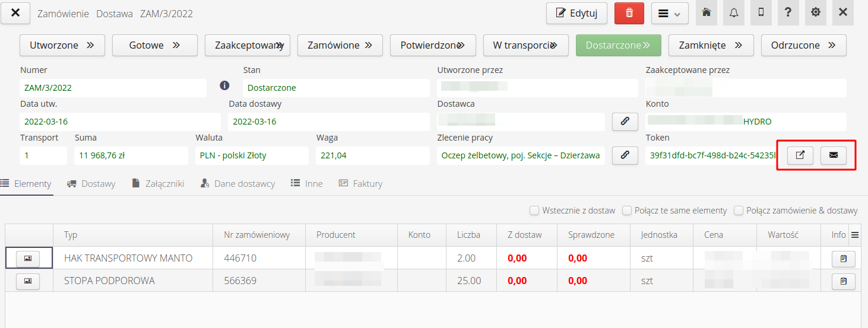This screenshot has width=868, height=328.
Task: Click the Token field
Action: click(x=711, y=155)
